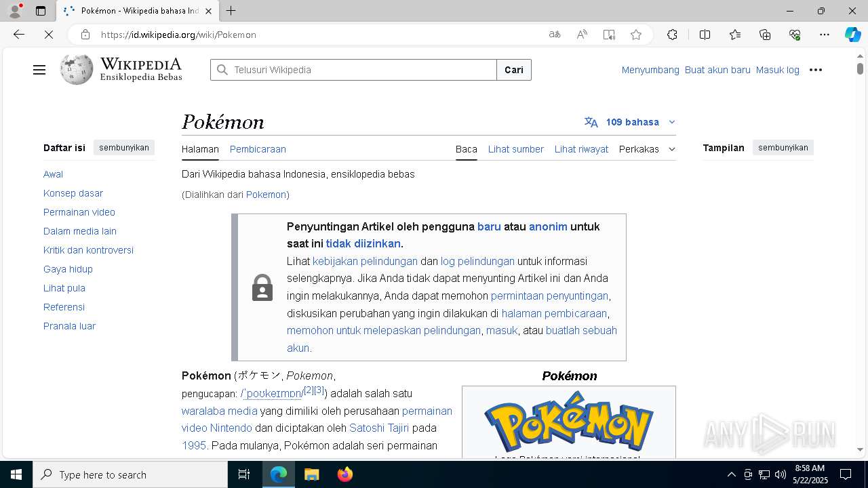The width and height of the screenshot is (868, 488).
Task: Click the Pokemon redirect link under title
Action: (x=266, y=195)
